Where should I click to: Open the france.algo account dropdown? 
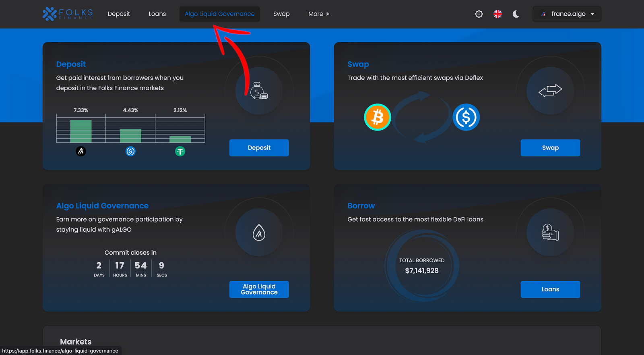(567, 14)
